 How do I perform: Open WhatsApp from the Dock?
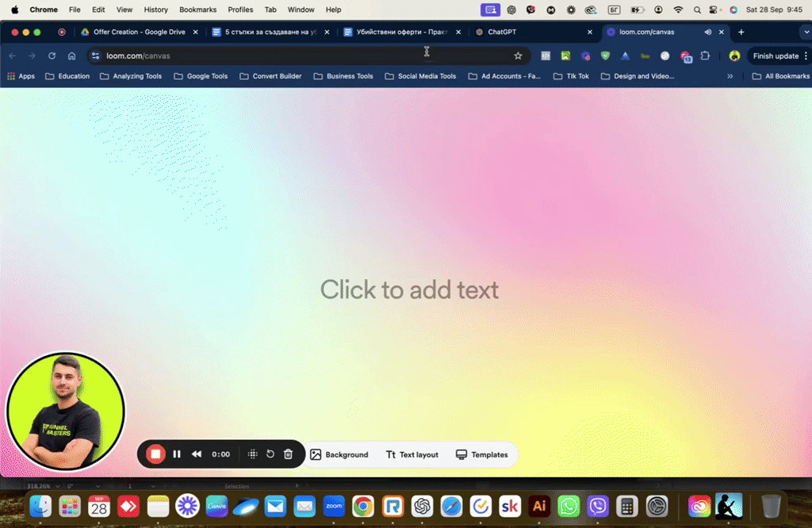coord(569,507)
